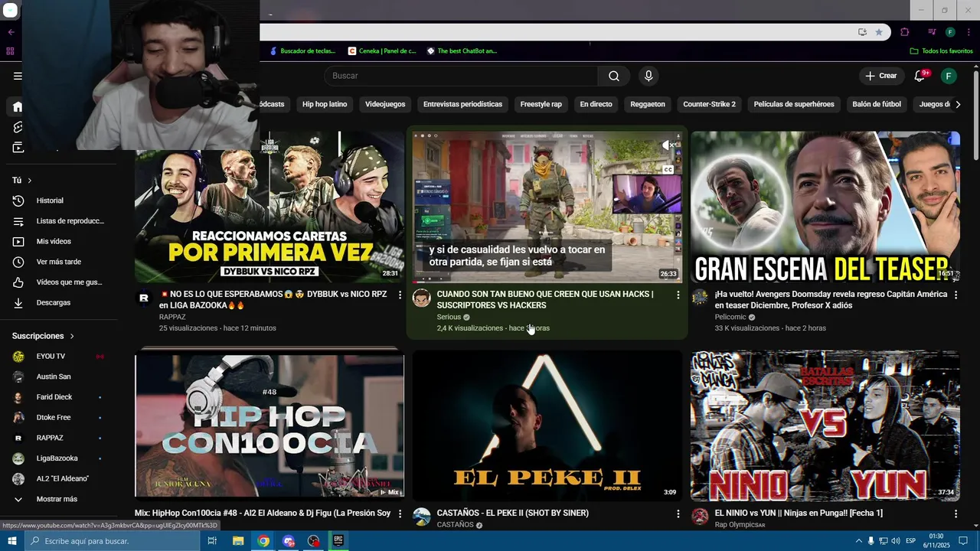The width and height of the screenshot is (980, 551).
Task: Click the RAPPAZ channel avatar under video
Action: (x=144, y=298)
